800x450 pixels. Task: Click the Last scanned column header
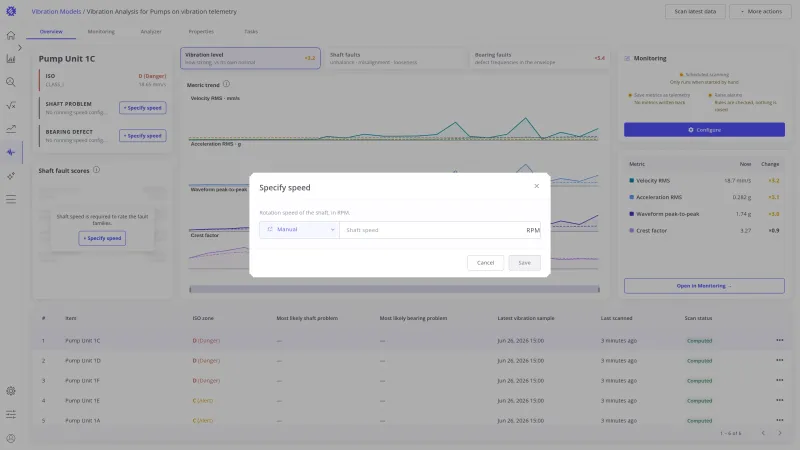coord(616,318)
